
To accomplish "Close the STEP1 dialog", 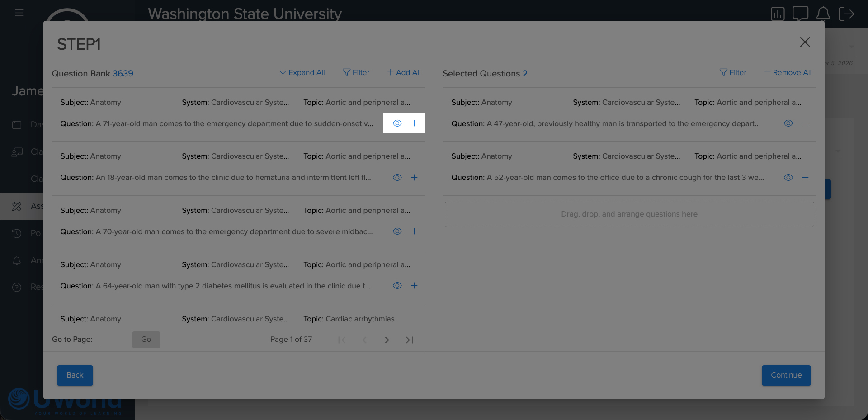I will click(x=805, y=42).
